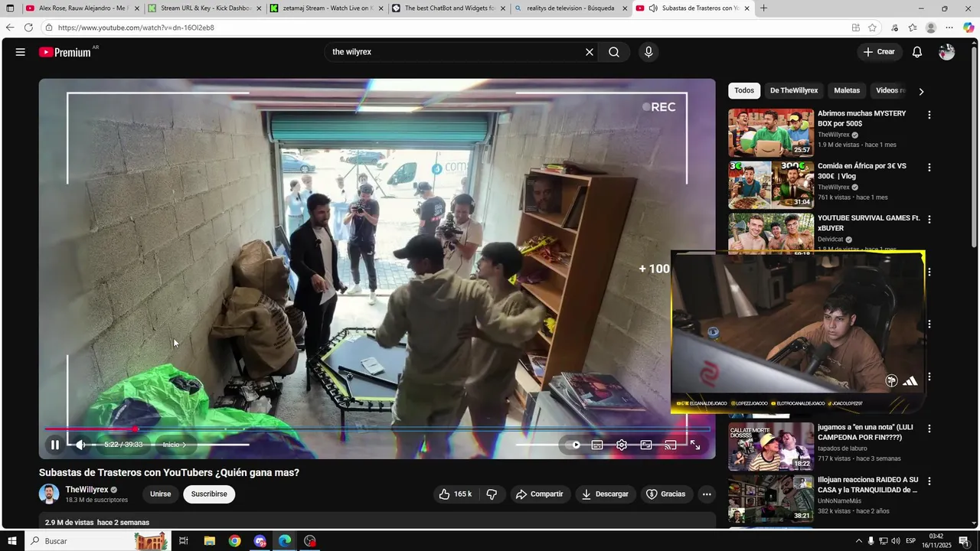Switch to zetamaj Stream tab
This screenshot has height=551, width=980.
(x=327, y=8)
